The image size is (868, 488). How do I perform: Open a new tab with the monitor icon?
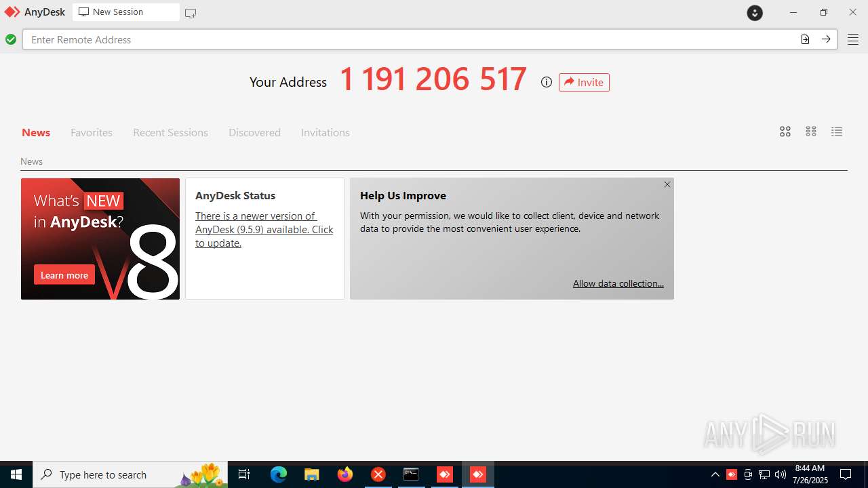[191, 13]
